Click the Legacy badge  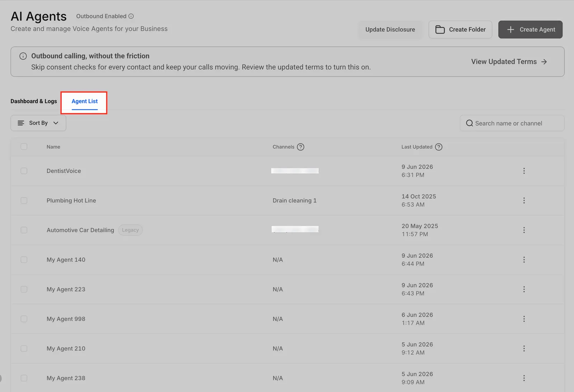click(x=130, y=230)
